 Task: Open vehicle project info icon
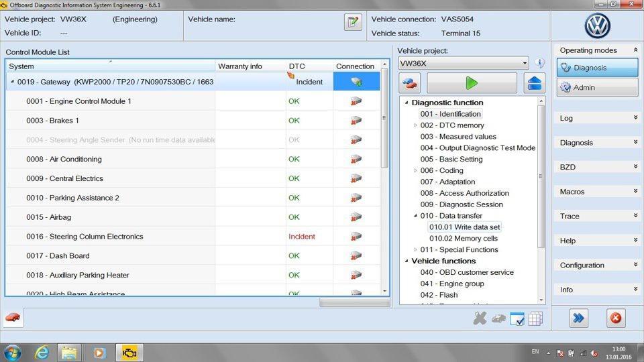coord(539,63)
